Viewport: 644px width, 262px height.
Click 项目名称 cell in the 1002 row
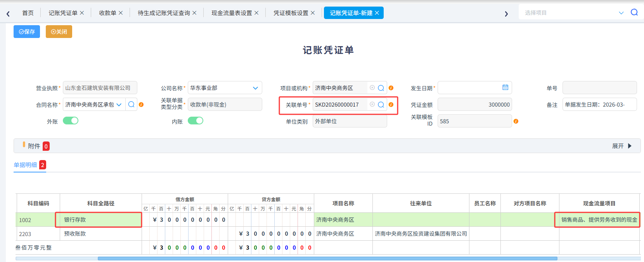[343, 220]
